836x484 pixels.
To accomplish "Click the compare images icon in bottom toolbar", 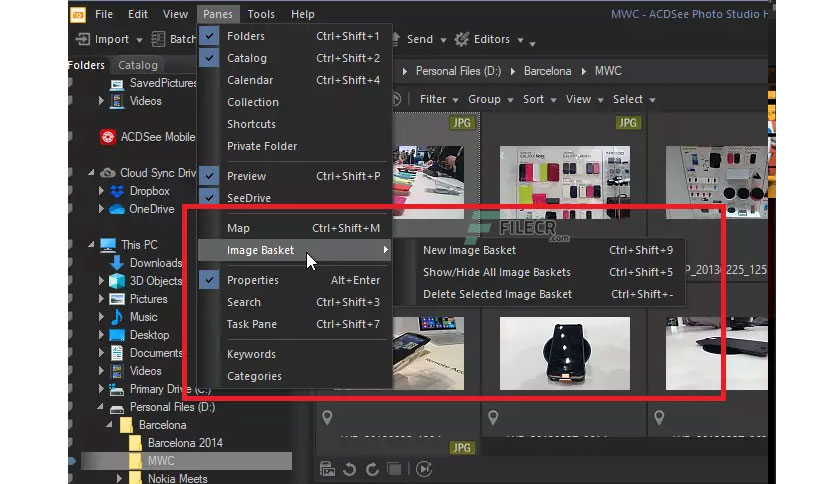I will click(x=395, y=469).
